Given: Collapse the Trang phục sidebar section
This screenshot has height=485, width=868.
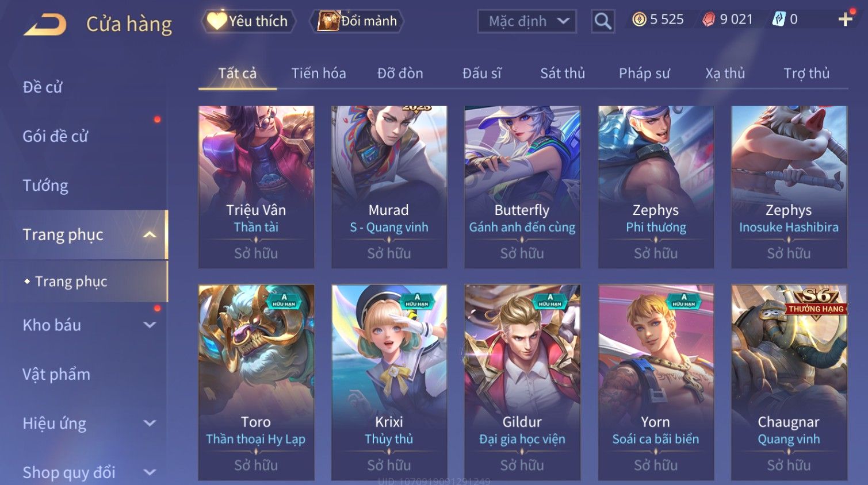Looking at the screenshot, I should tap(150, 234).
